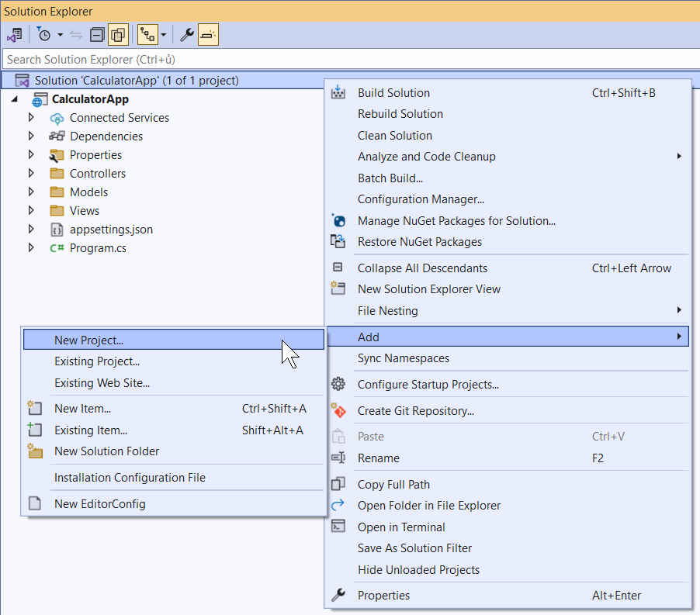Open the File Nesting submenu

(387, 311)
